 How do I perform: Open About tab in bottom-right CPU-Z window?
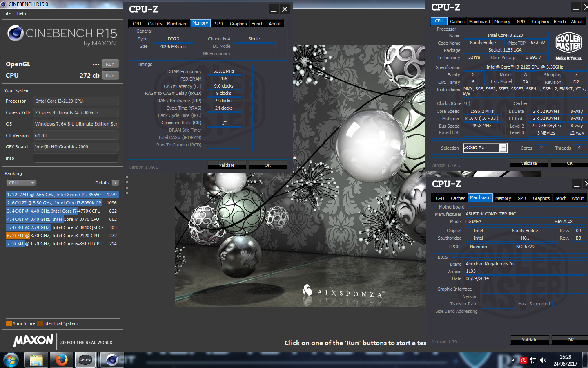578,198
